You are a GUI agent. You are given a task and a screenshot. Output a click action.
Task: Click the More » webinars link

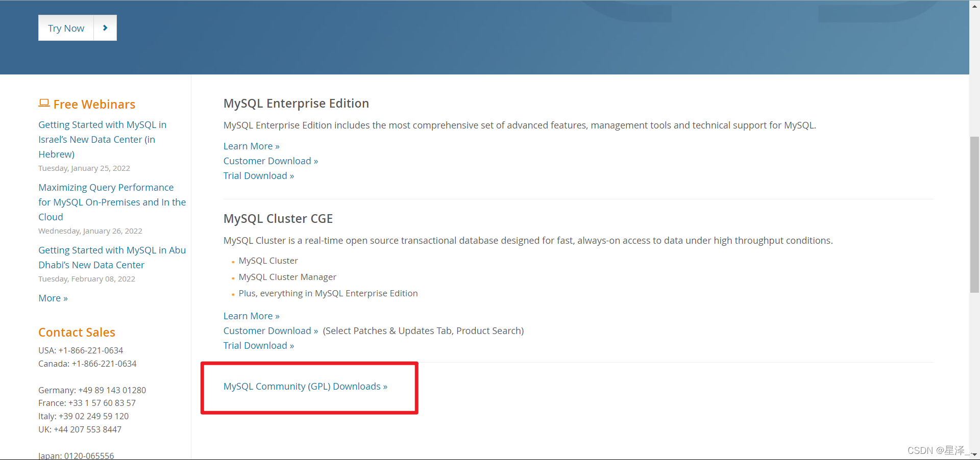click(53, 298)
